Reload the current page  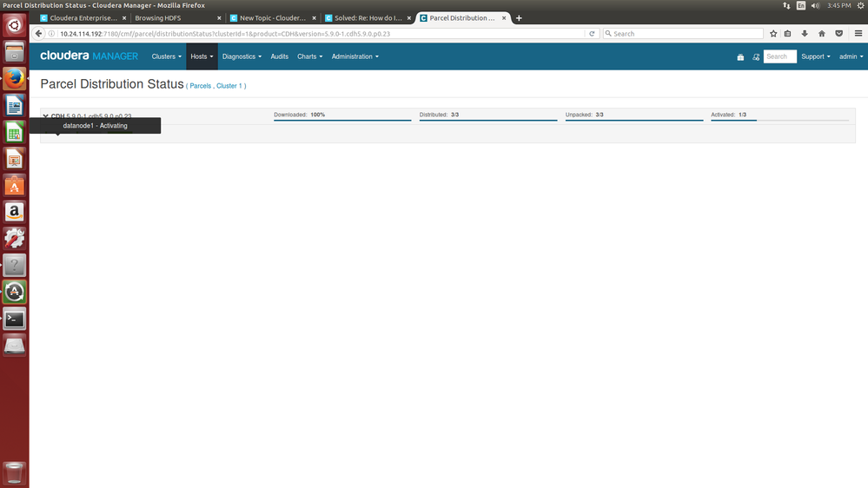[592, 34]
